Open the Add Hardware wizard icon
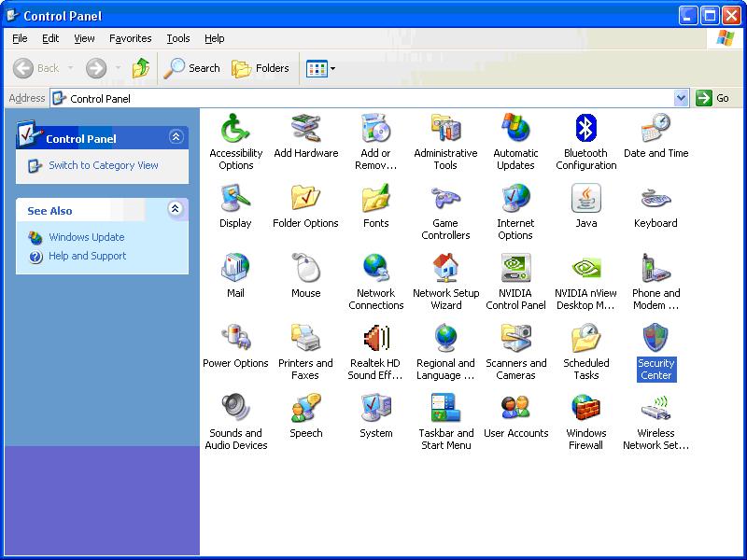The image size is (747, 560). (x=306, y=135)
